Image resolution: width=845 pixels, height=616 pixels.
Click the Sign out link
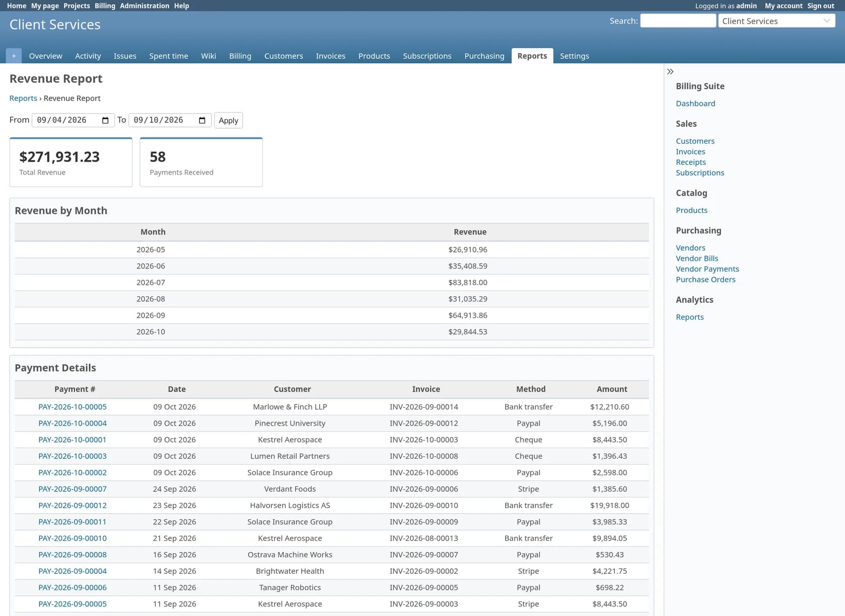click(x=821, y=6)
